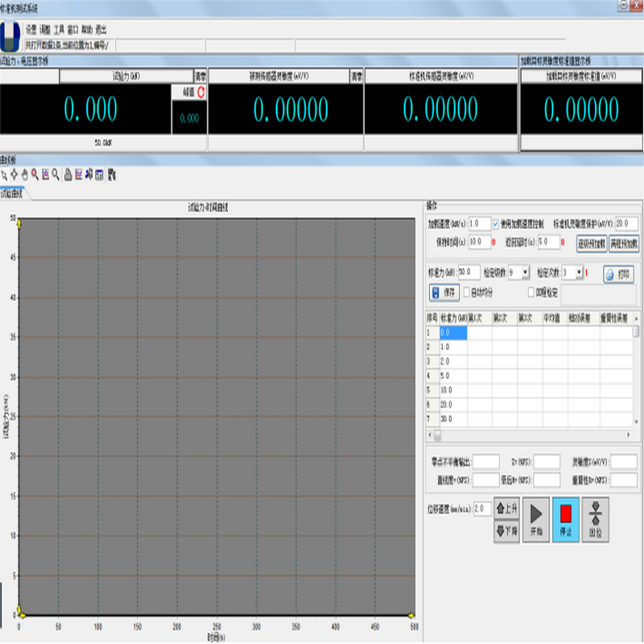
Task: Open the 检定次数 dropdown
Action: coord(578,273)
